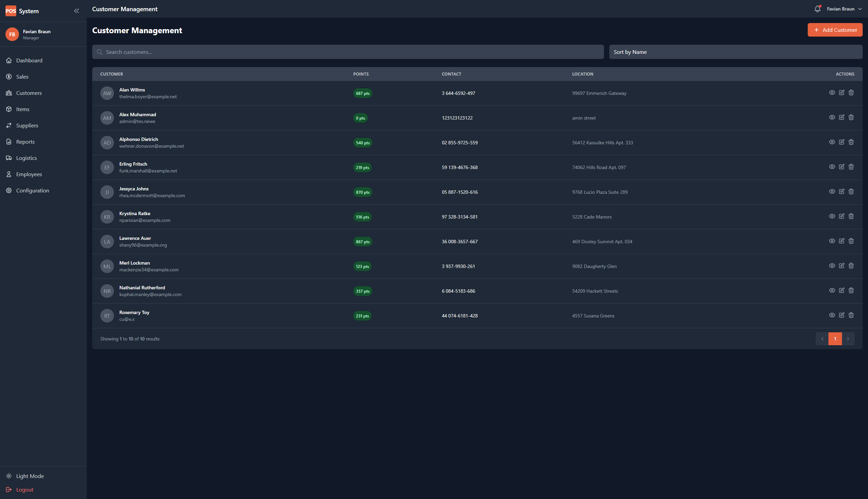Edit Lawrence Auer's record
Screen dimensions: 868x499
pos(842,241)
